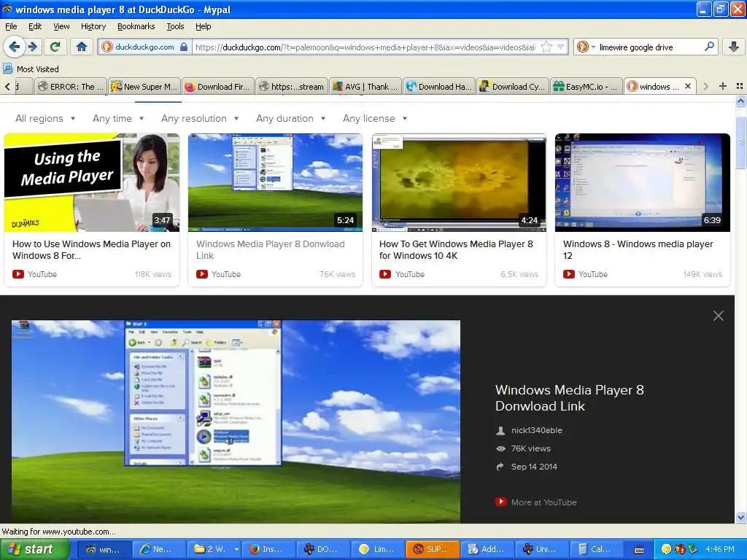The height and width of the screenshot is (560, 747).
Task: Switch to the 'ERROR: The ...' tab
Action: (71, 86)
